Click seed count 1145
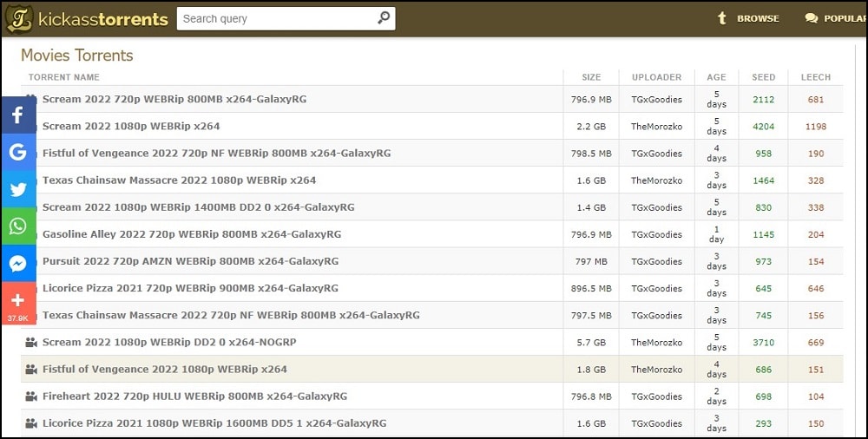Screen dimensions: 868x439 click(763, 235)
